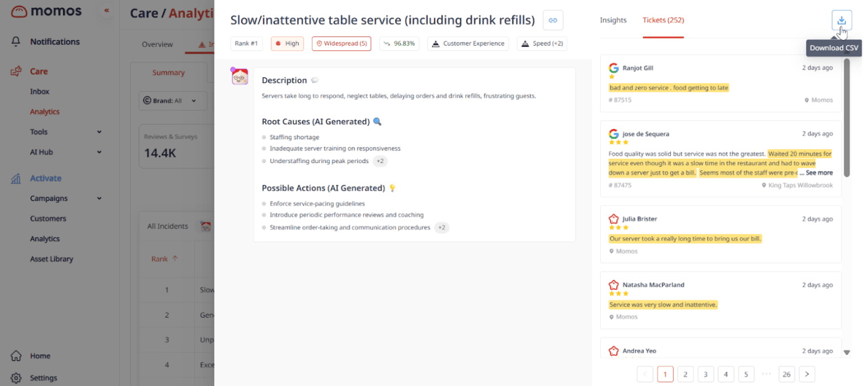The width and height of the screenshot is (868, 386).
Task: Click scrollbar down arrow in tickets list
Action: pos(846,352)
